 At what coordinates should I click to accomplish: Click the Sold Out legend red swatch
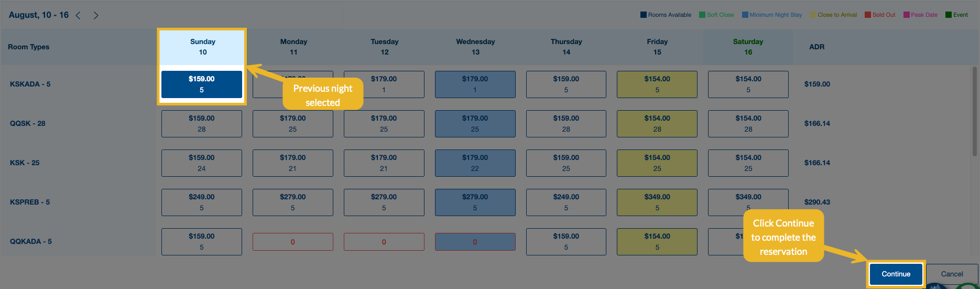click(x=868, y=15)
